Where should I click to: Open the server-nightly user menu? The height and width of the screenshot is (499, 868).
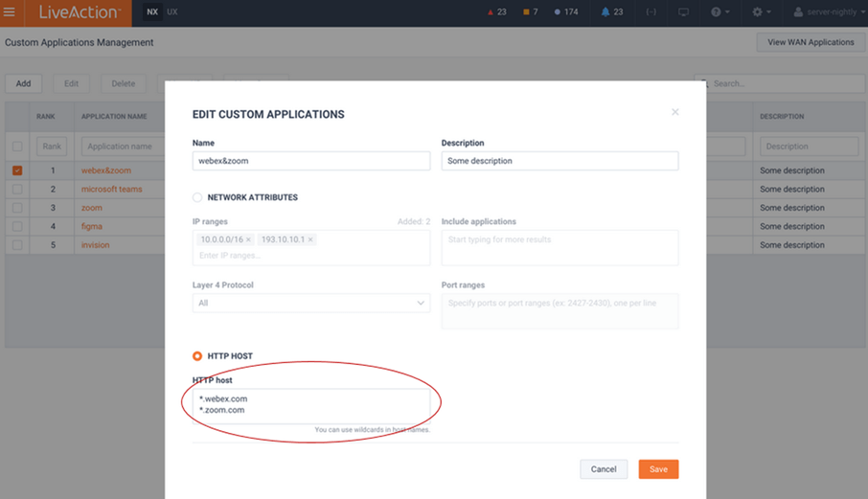[829, 11]
